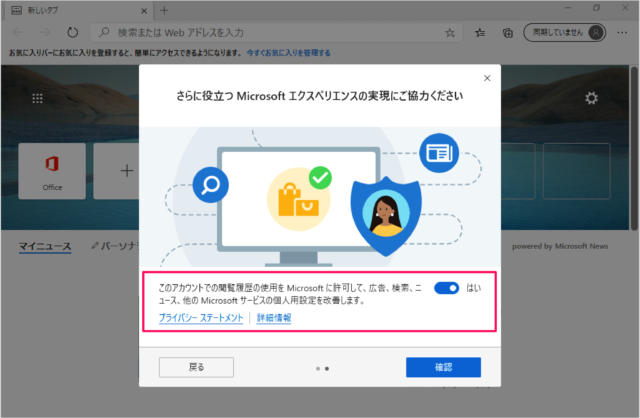The width and height of the screenshot is (640, 418).
Task: Click the 戻る button
Action: 196,367
